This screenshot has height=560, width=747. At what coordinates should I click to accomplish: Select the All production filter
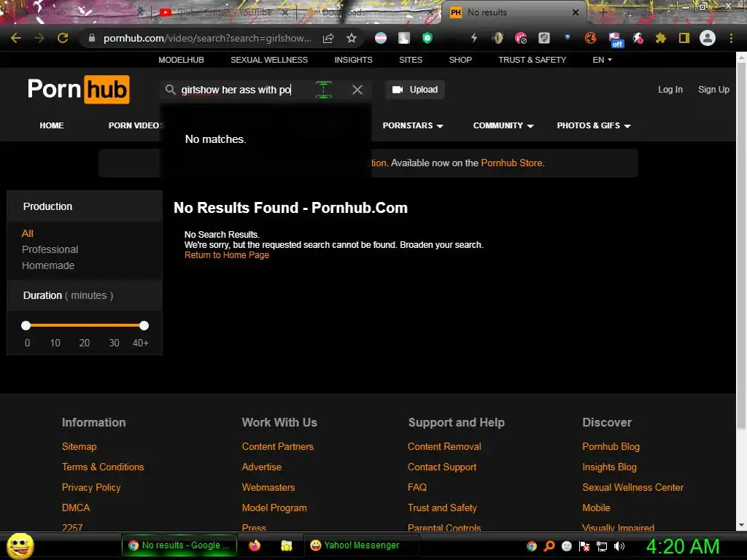coord(27,233)
